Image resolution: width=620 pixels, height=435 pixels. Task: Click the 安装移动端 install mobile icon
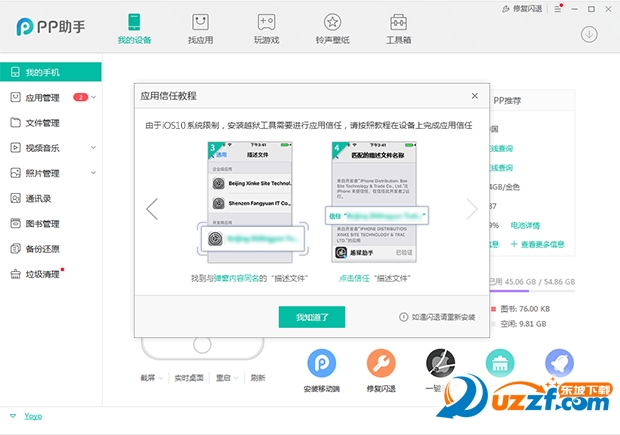point(321,363)
